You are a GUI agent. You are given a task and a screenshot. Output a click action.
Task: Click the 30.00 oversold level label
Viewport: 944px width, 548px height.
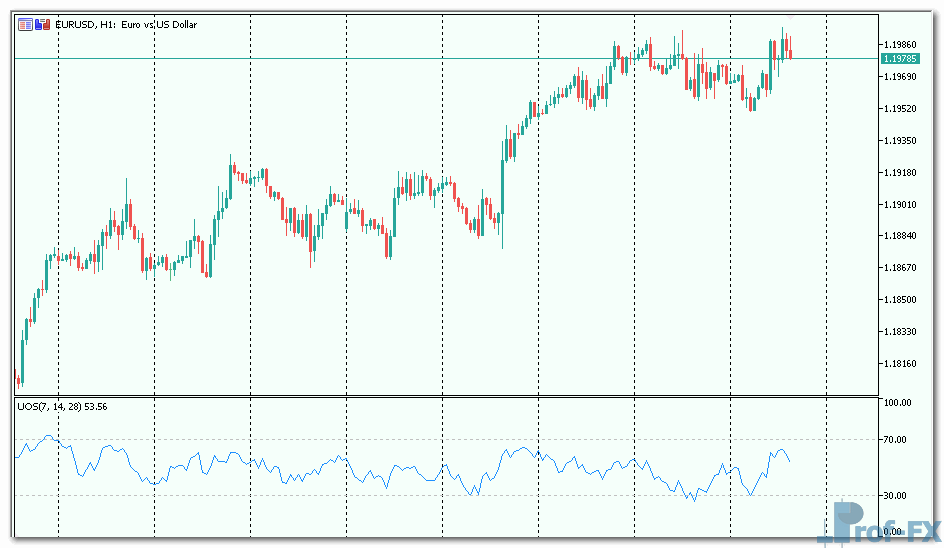coord(897,496)
